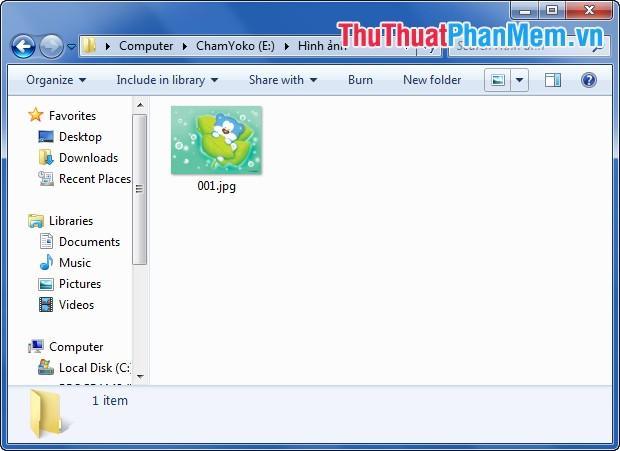Click the 1 item status text
The image size is (620, 451).
point(110,400)
